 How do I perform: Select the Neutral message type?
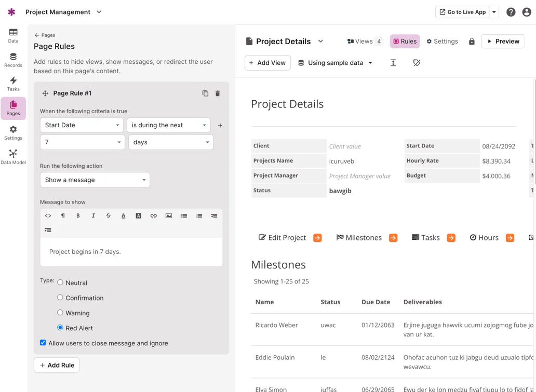point(60,282)
